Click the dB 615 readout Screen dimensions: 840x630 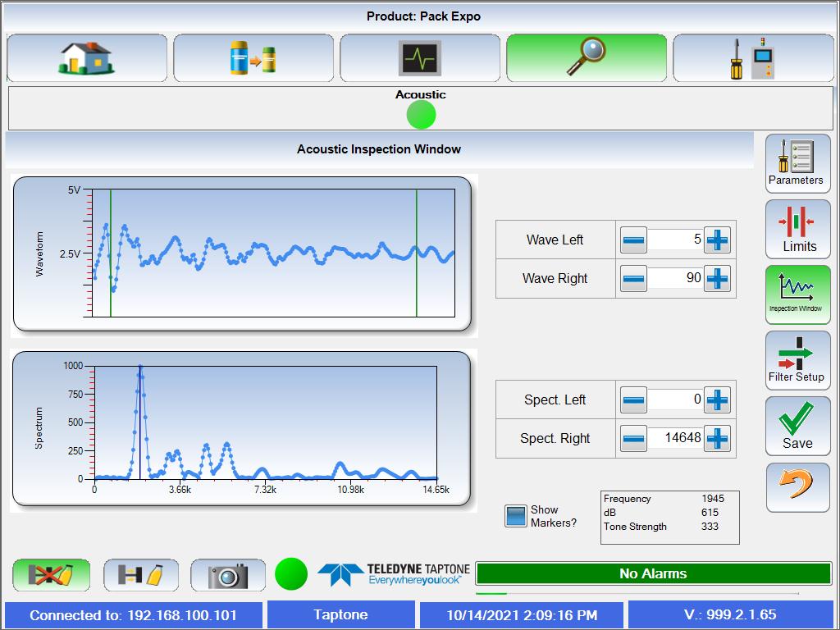[663, 513]
